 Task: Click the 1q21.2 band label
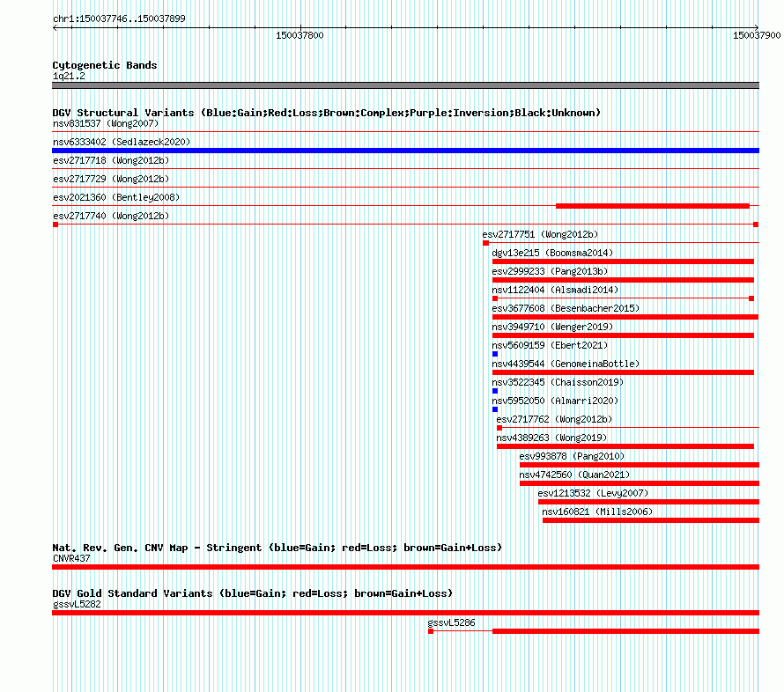[x=69, y=77]
